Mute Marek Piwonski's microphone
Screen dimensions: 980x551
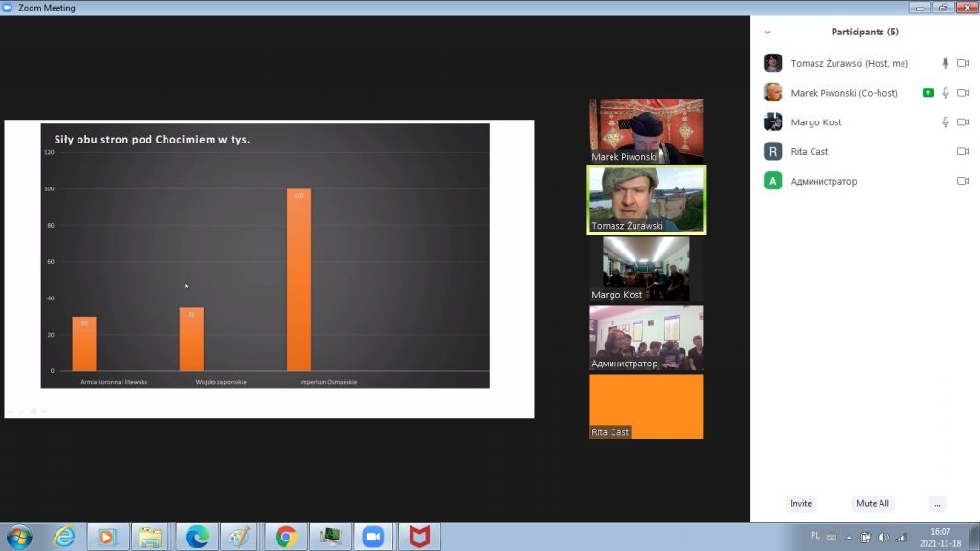click(946, 93)
